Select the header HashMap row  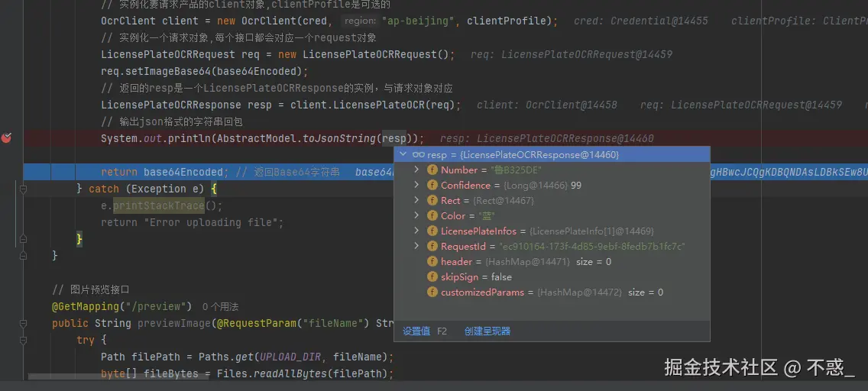[552, 262]
